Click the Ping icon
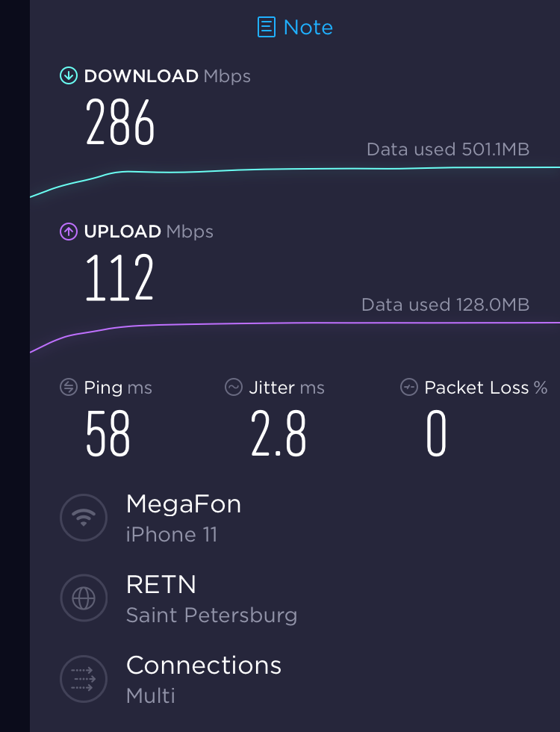Image resolution: width=560 pixels, height=732 pixels. click(69, 387)
